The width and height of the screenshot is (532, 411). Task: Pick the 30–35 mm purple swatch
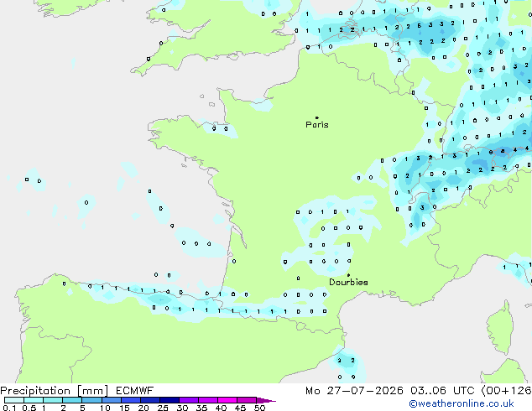tap(188, 400)
